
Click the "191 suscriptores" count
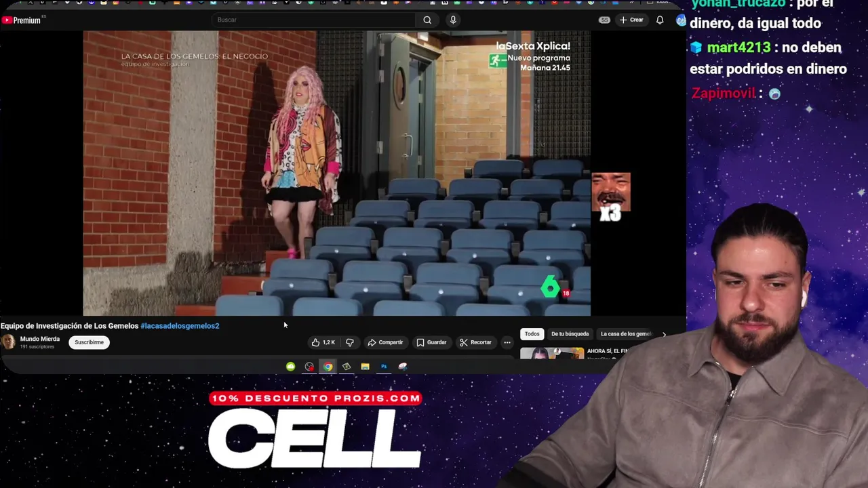pos(37,347)
